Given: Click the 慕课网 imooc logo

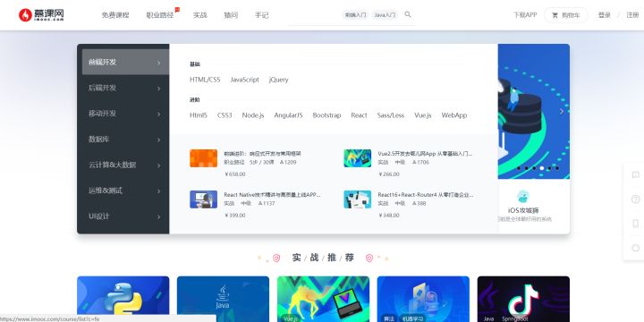Looking at the screenshot, I should 41,15.
